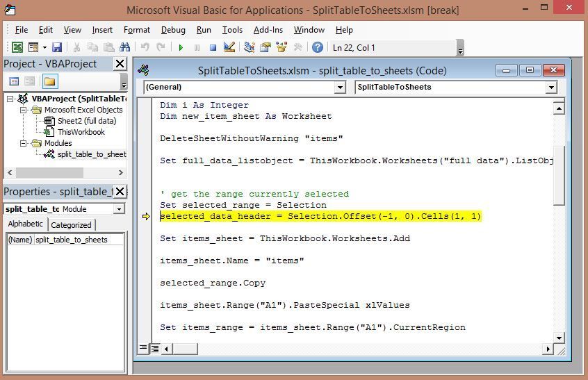The width and height of the screenshot is (588, 380).
Task: Open the Help menu
Action: pyautogui.click(x=344, y=30)
